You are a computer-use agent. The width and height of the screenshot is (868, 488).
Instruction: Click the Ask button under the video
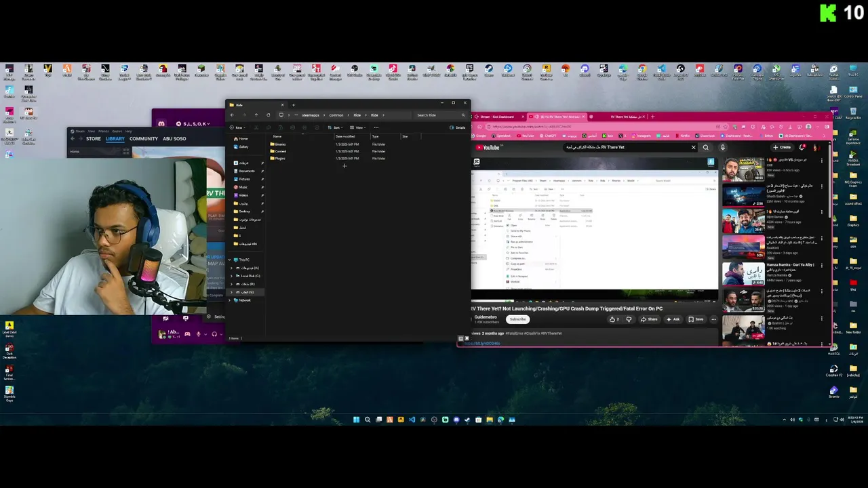pyautogui.click(x=673, y=319)
